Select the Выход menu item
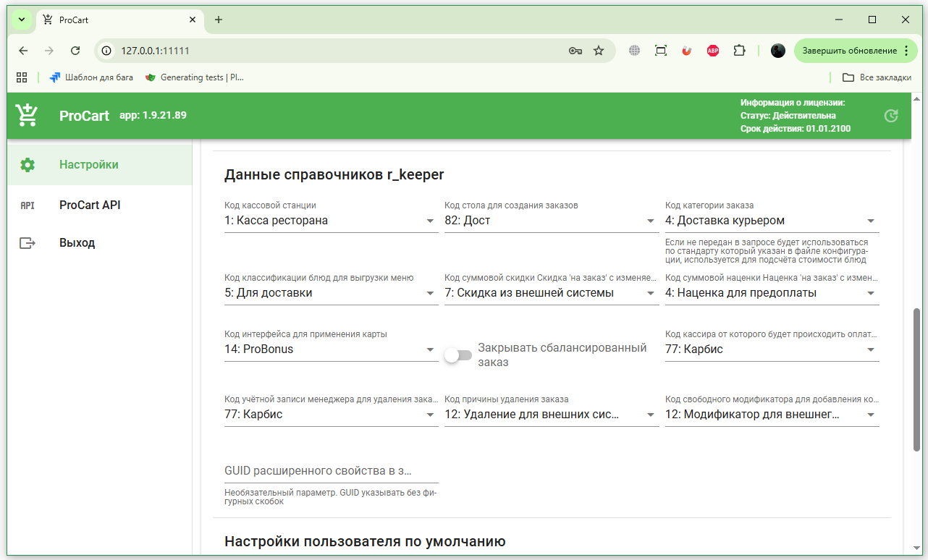The width and height of the screenshot is (928, 560). pos(77,243)
